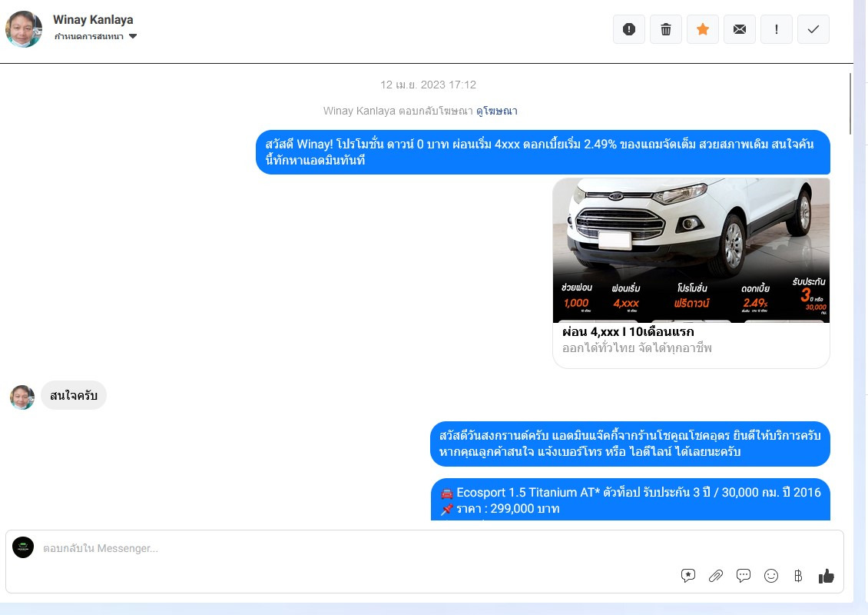Viewport: 868px width, 615px height.
Task: Send a thumbs-up like
Action: (826, 577)
